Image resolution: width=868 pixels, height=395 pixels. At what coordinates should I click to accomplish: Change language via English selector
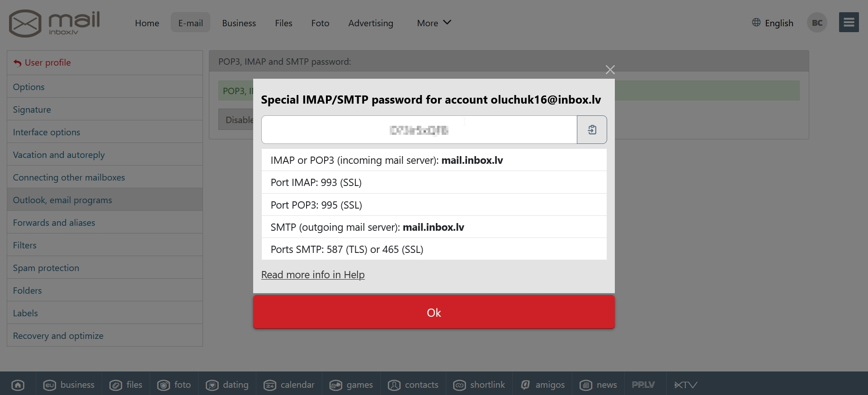coord(773,23)
